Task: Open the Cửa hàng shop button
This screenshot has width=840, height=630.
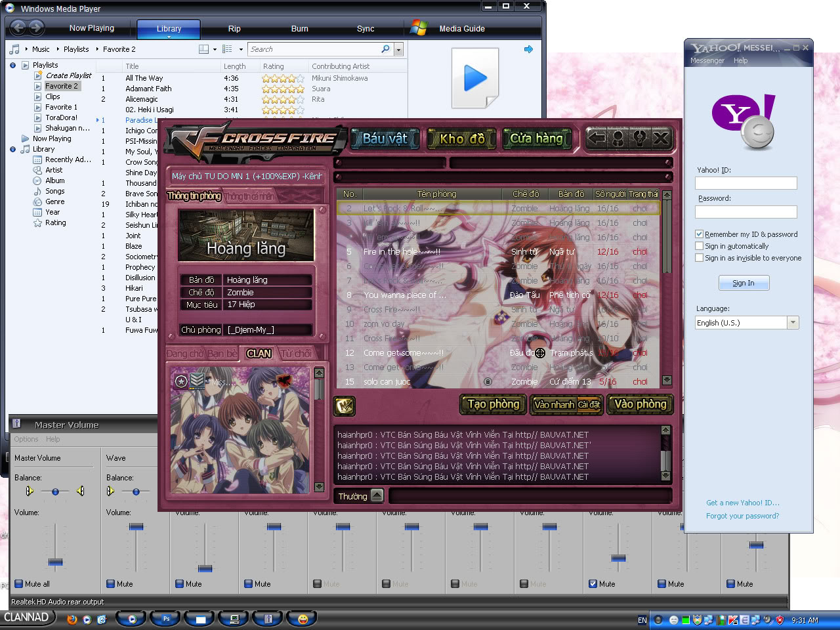Action: (x=537, y=138)
